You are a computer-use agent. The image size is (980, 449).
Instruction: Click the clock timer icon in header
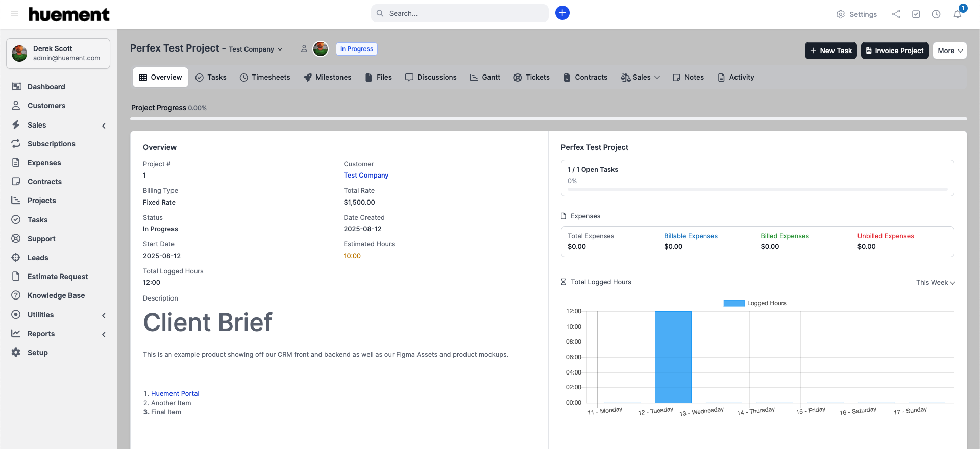(x=936, y=14)
